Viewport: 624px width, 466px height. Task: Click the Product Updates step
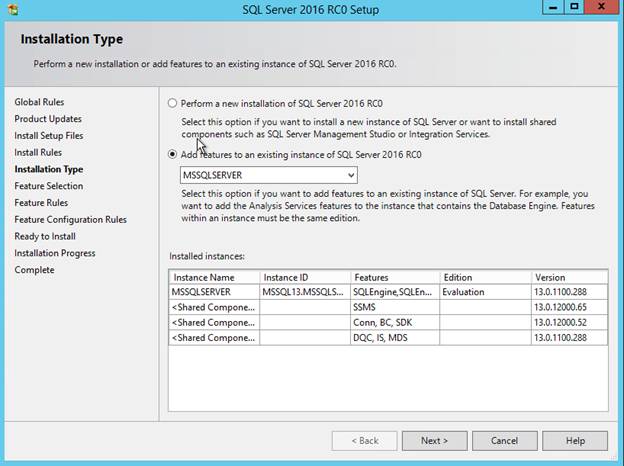tap(48, 119)
